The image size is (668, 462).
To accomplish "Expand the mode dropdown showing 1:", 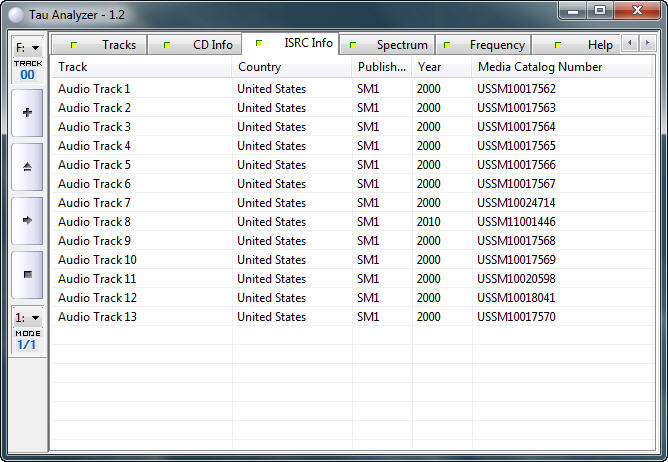I will (27, 317).
